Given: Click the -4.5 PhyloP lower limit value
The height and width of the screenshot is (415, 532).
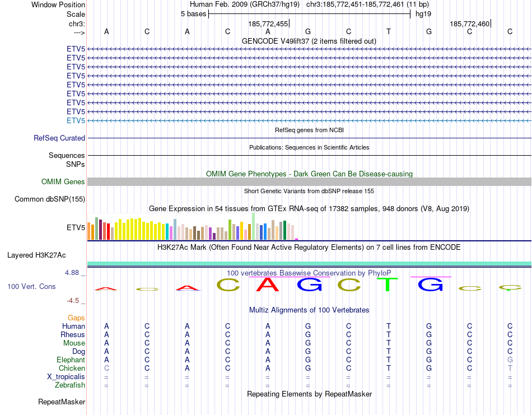Looking at the screenshot, I should [x=73, y=301].
